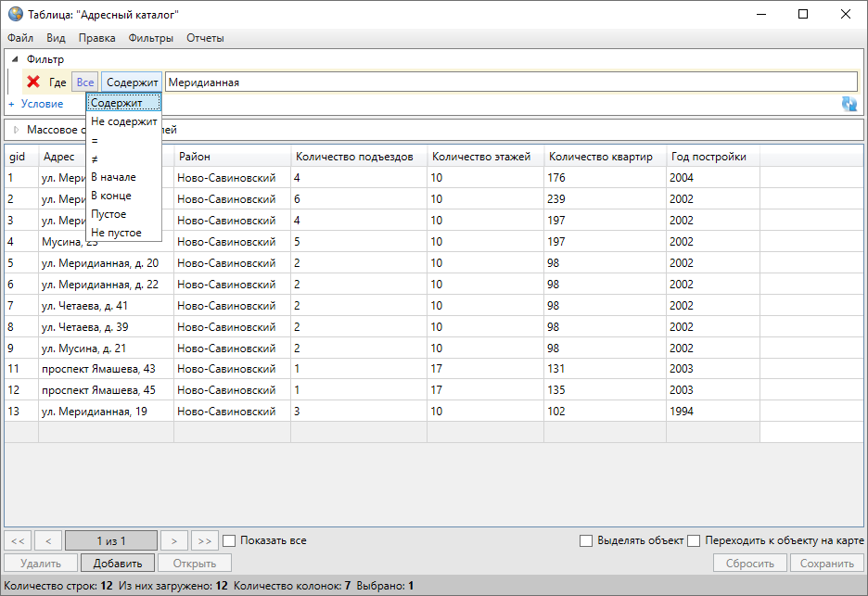The height and width of the screenshot is (596, 868).
Task: Select 'Не содержит' from the dropdown list
Action: tap(124, 121)
